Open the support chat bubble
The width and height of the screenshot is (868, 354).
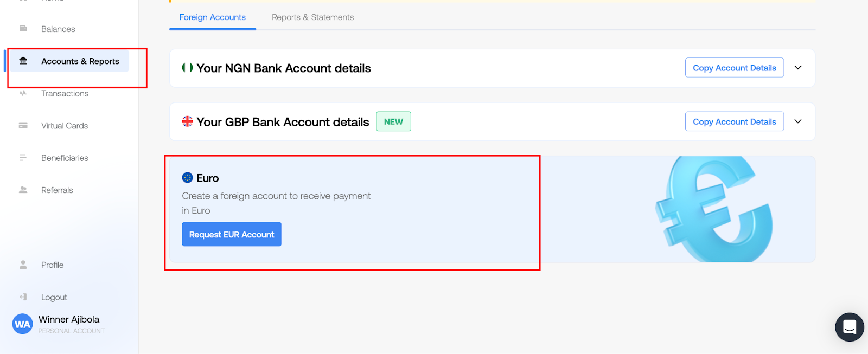849,327
